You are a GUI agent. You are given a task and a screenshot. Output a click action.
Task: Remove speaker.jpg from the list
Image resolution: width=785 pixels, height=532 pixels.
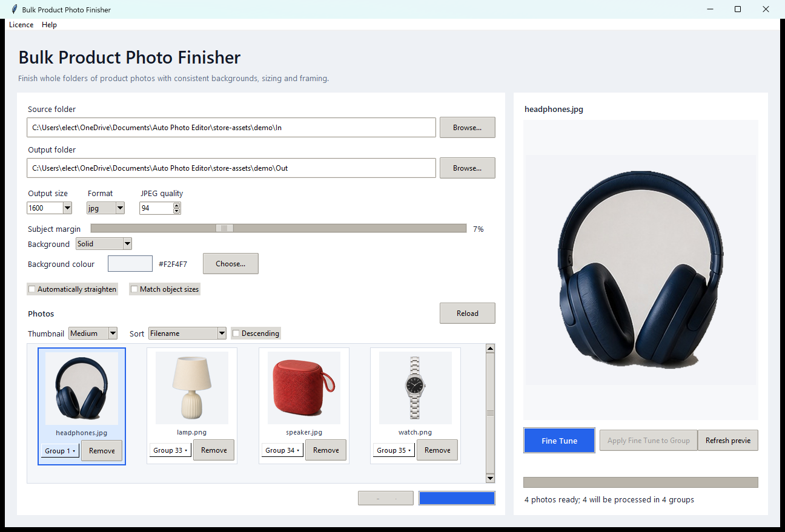click(326, 450)
